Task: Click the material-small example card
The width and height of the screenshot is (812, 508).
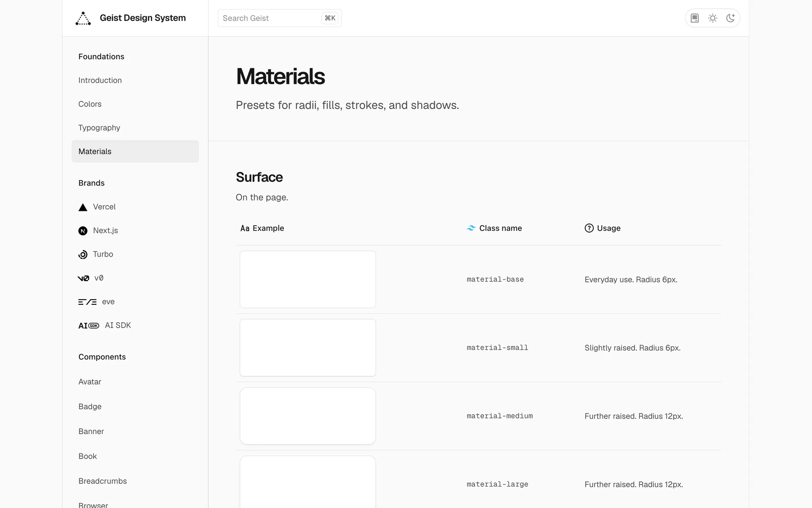Action: pyautogui.click(x=308, y=347)
